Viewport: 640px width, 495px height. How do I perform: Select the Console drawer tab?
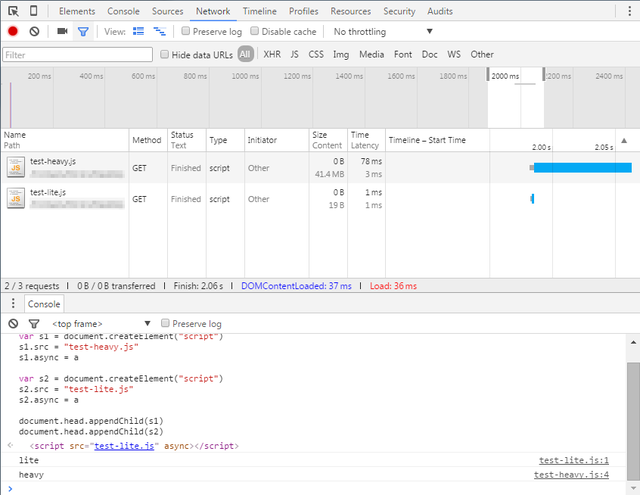coord(44,304)
